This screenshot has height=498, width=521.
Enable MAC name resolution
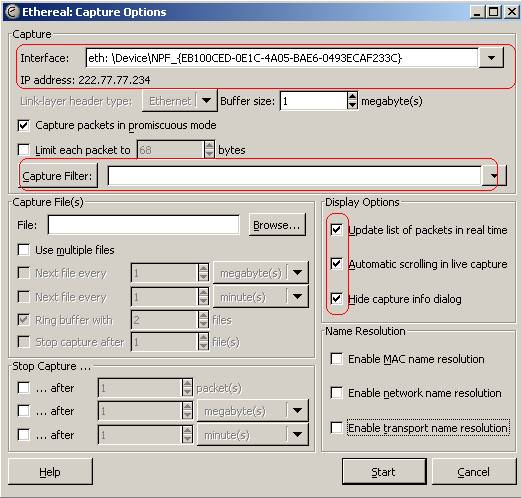(x=336, y=359)
